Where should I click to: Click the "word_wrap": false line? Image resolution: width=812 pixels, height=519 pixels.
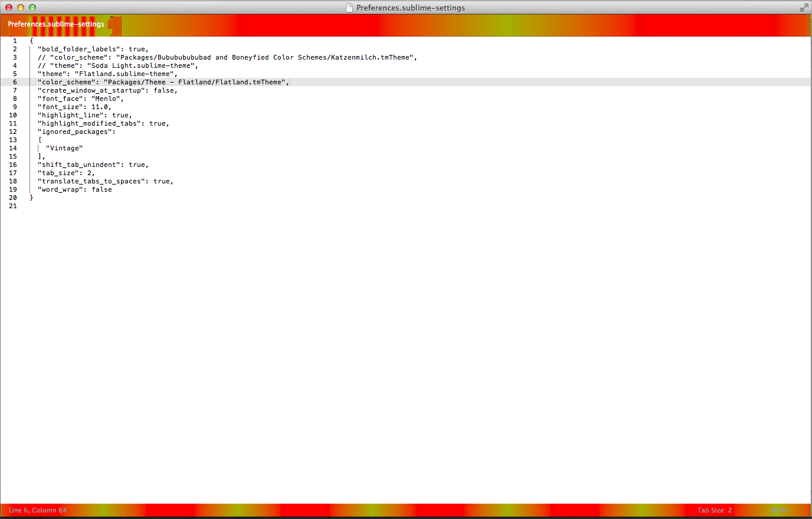pos(75,190)
